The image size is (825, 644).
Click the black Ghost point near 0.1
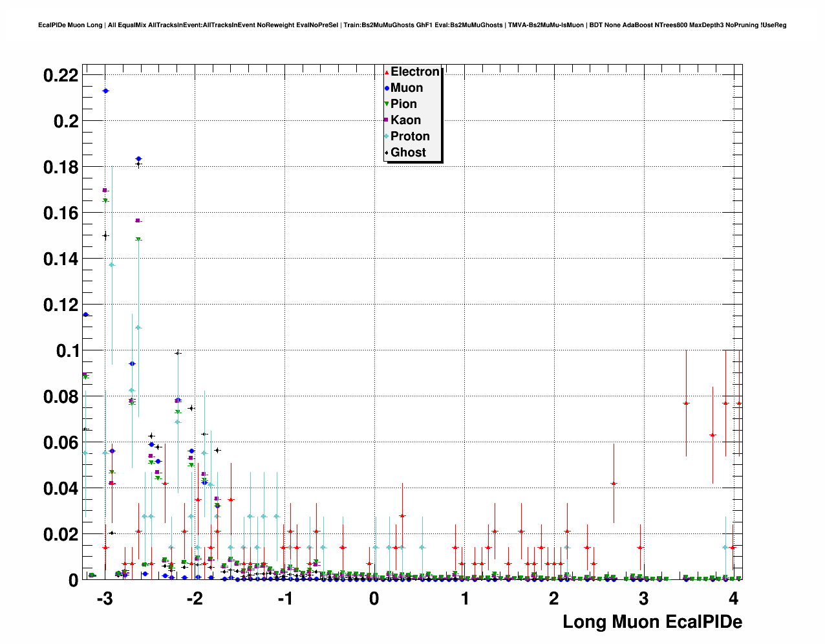178,353
